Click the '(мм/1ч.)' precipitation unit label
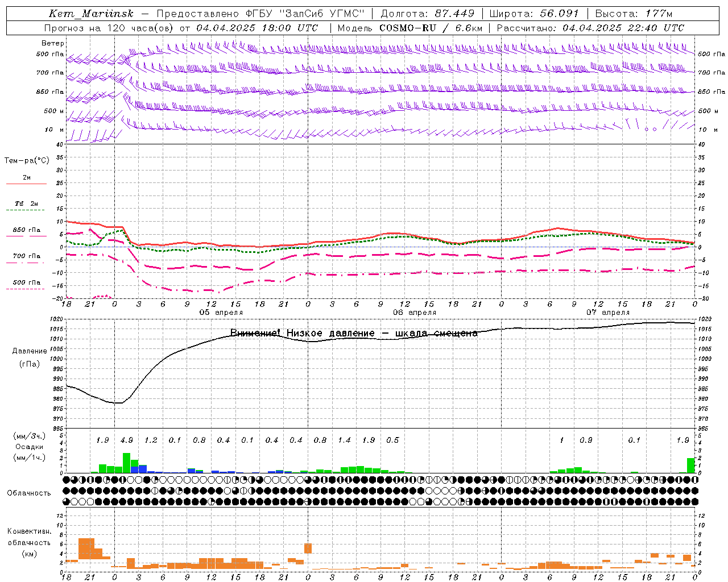Screen dimensions: 728x582 [x=30, y=458]
